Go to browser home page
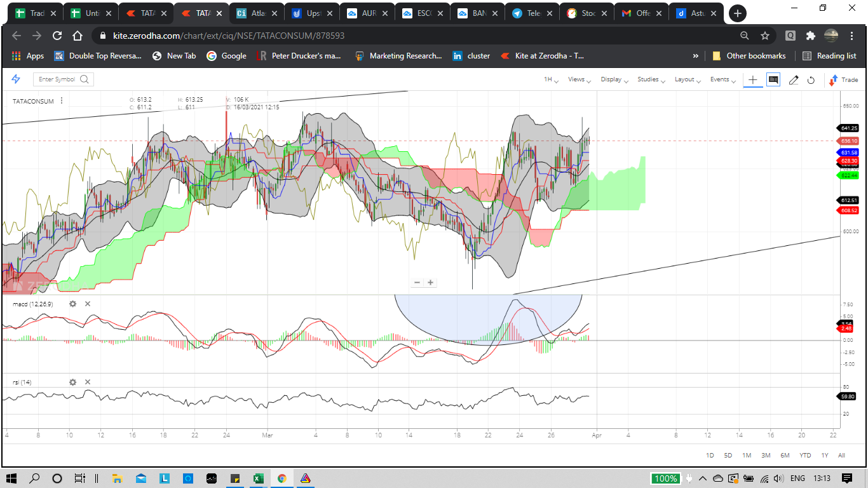868x488 pixels. pyautogui.click(x=78, y=36)
